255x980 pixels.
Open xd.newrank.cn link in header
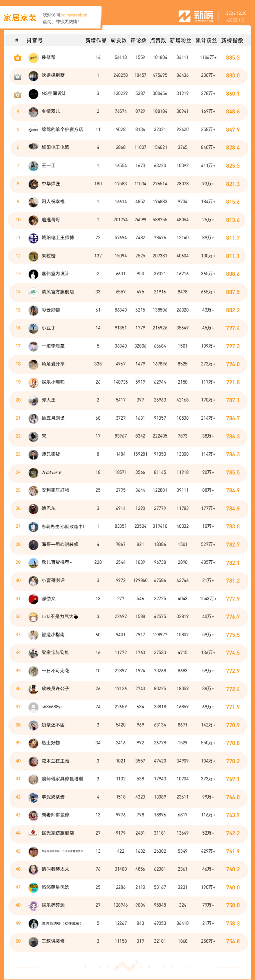pos(74,15)
